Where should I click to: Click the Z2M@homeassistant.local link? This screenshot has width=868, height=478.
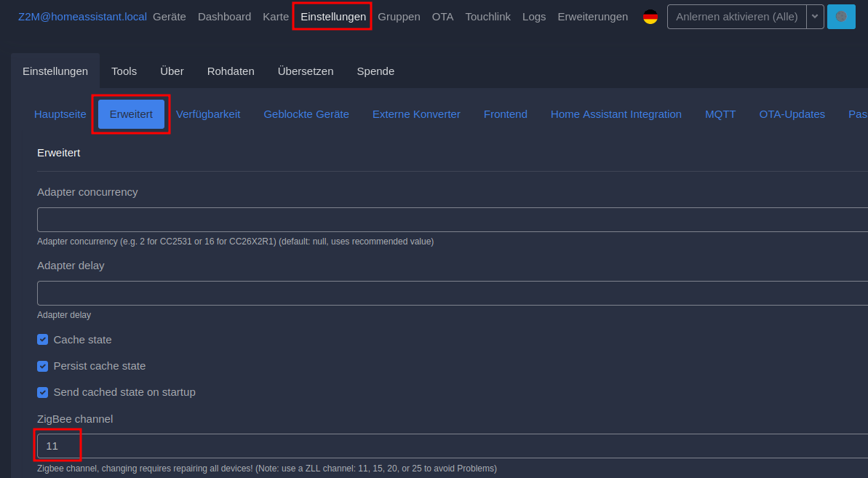click(82, 17)
